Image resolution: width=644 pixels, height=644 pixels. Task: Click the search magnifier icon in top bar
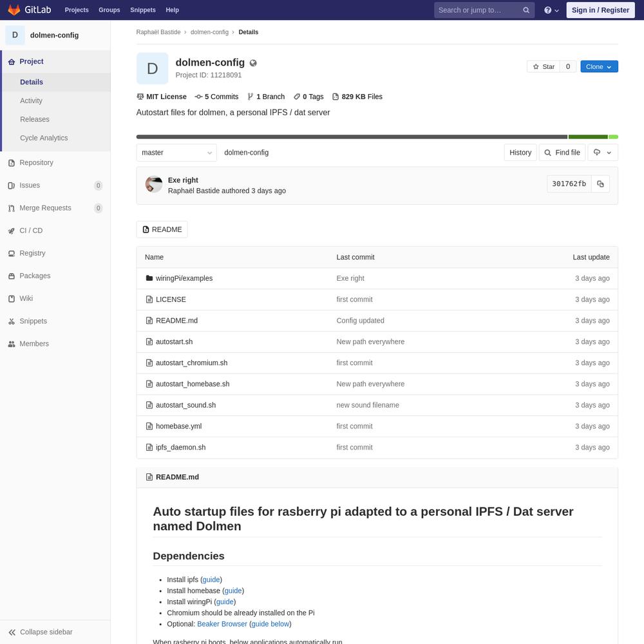(x=526, y=10)
